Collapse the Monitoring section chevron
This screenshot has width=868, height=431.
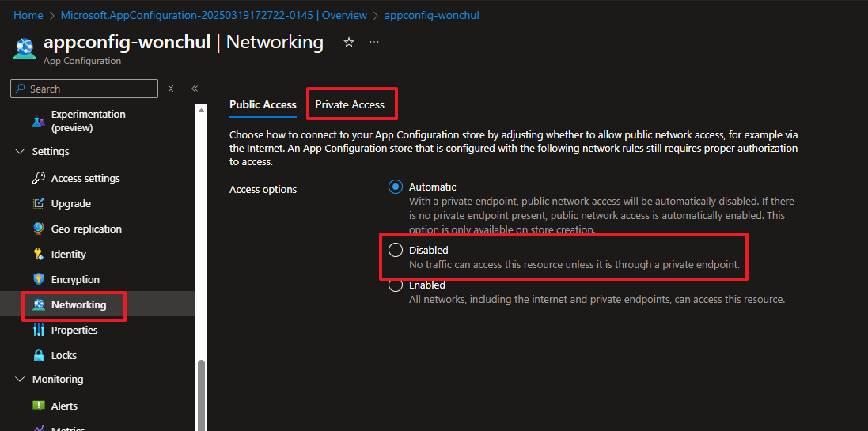tap(20, 380)
